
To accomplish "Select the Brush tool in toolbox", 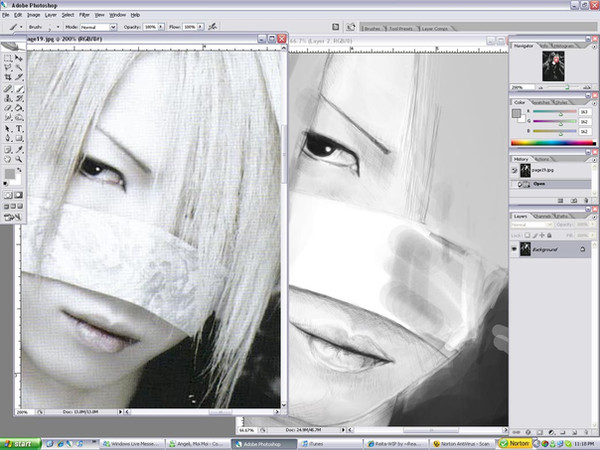I will 19,89.
